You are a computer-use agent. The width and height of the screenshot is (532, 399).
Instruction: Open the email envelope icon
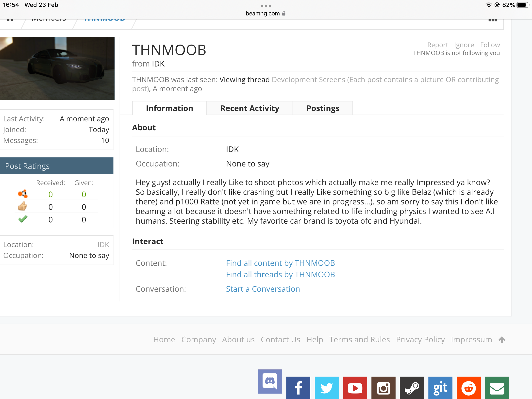(497, 388)
